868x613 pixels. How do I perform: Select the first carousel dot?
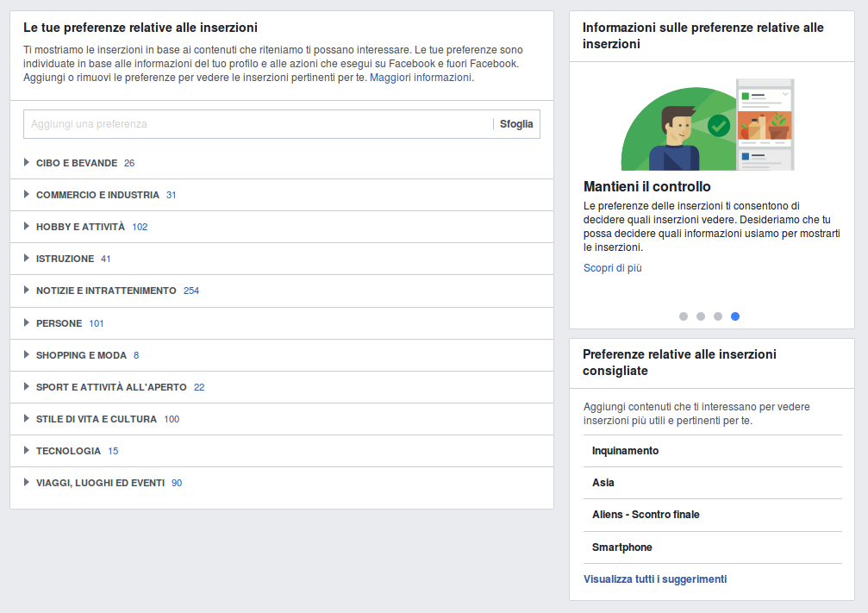[x=684, y=316]
